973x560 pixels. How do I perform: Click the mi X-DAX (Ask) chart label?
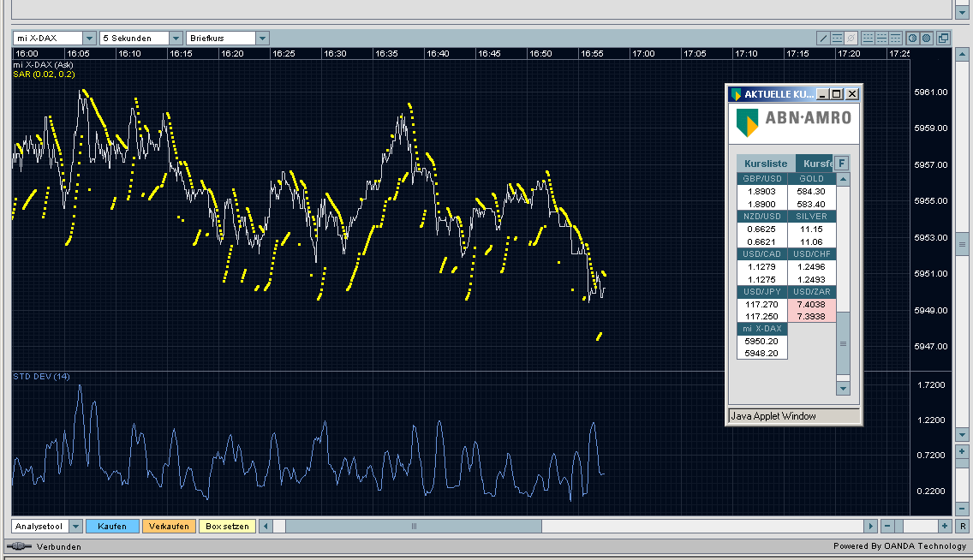click(x=44, y=64)
